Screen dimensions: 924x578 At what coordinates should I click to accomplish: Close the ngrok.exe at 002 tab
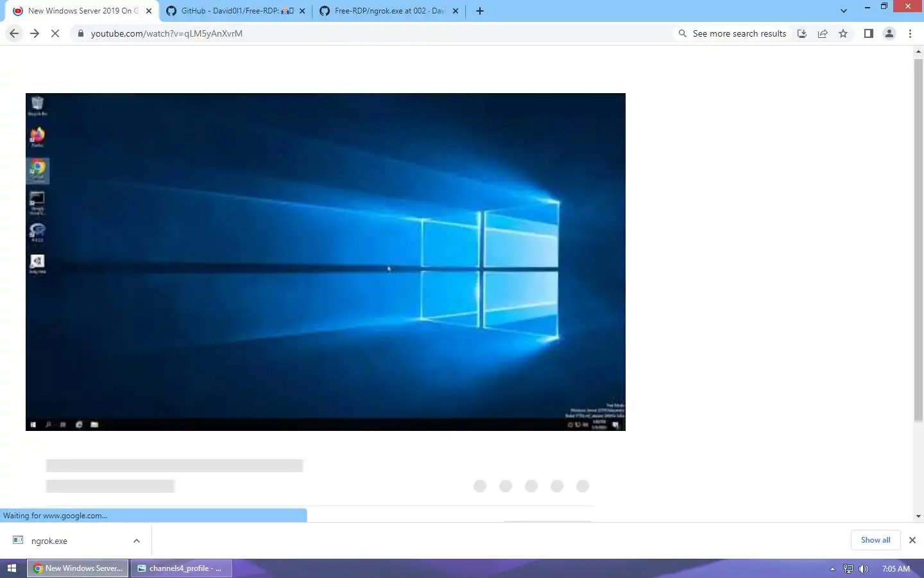(x=456, y=11)
